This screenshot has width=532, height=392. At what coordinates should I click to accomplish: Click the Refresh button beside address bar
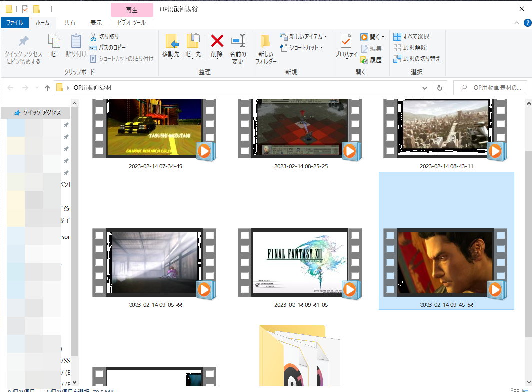tap(440, 88)
